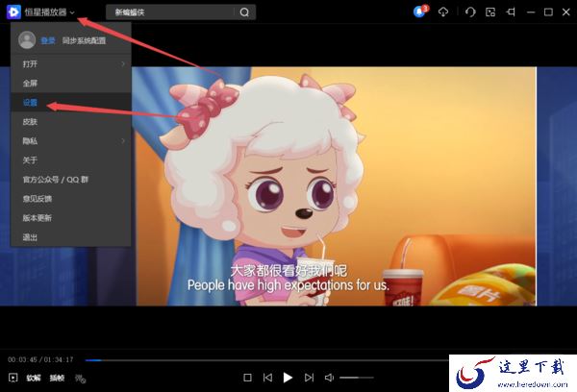Click the user avatar in the menu
This screenshot has width=577, height=392.
[x=27, y=39]
